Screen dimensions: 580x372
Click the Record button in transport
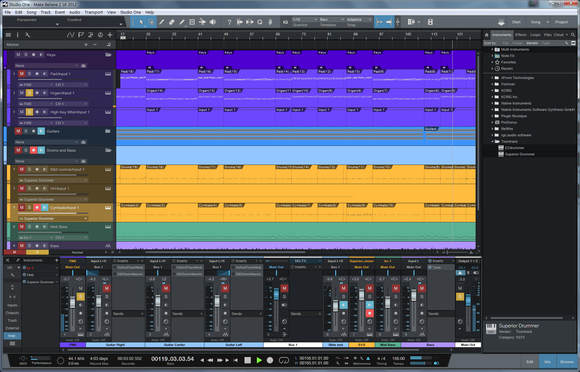coord(270,360)
